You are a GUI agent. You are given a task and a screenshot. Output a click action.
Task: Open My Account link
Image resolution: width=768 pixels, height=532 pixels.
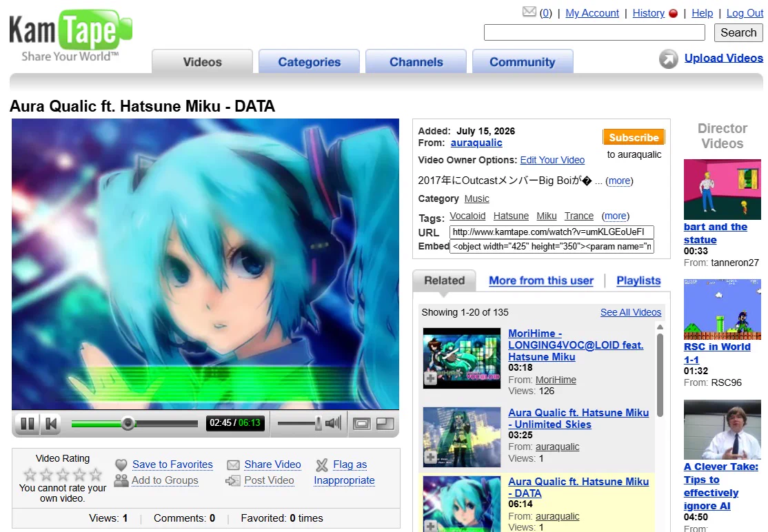coord(592,13)
